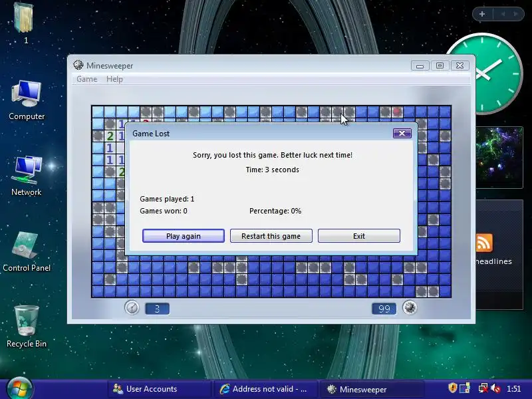
Task: Click the RSS feed headlines icon
Action: [484, 243]
